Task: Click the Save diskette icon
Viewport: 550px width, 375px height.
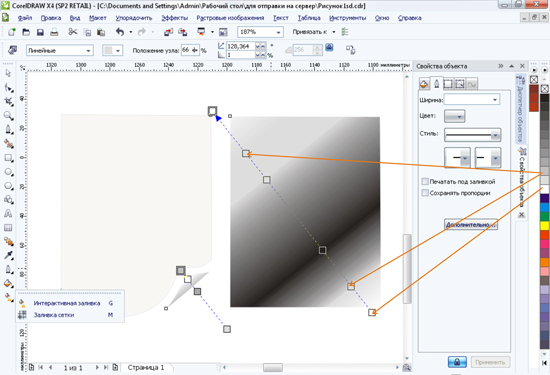Action: pos(40,32)
